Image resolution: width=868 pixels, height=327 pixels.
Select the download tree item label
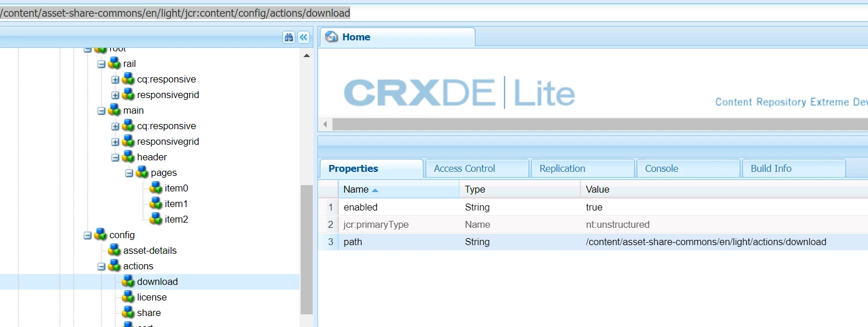(x=158, y=281)
